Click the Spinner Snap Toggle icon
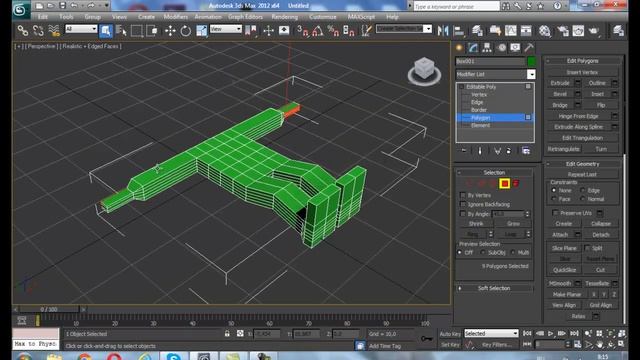The width and height of the screenshot is (640, 360). coord(349,31)
